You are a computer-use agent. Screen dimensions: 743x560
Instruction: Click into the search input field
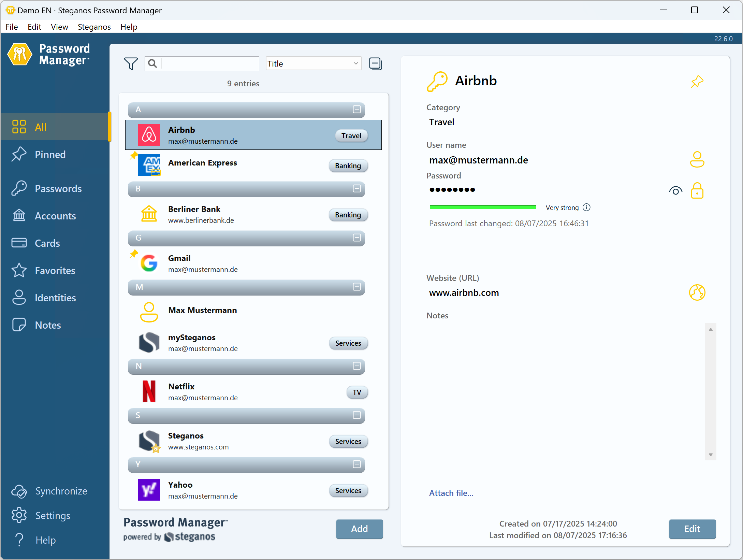[x=209, y=64]
